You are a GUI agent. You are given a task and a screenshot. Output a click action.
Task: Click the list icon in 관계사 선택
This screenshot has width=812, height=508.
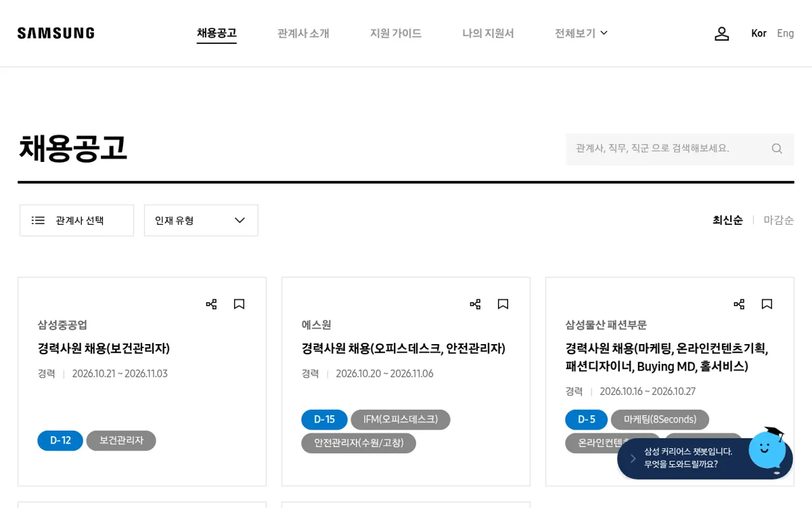tap(38, 220)
